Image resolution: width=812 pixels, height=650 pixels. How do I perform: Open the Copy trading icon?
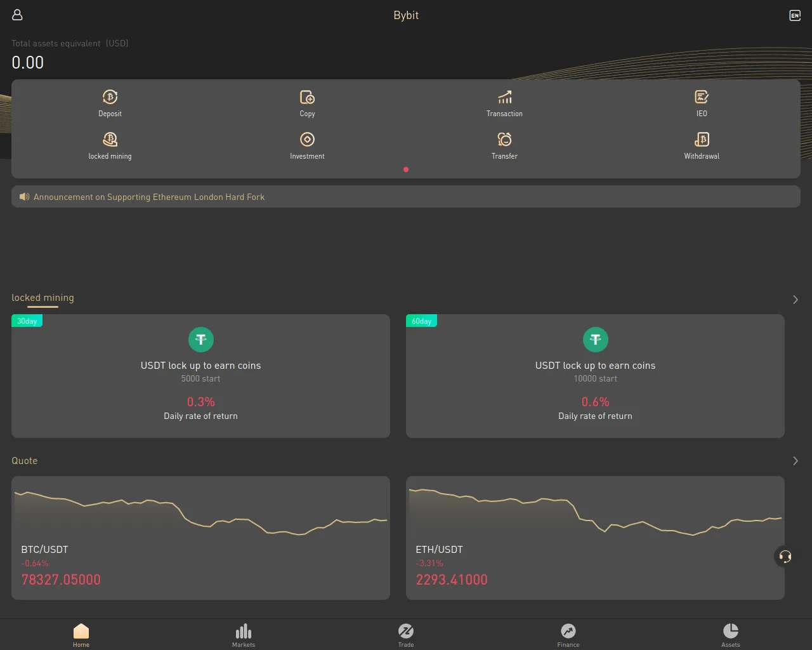tap(307, 98)
